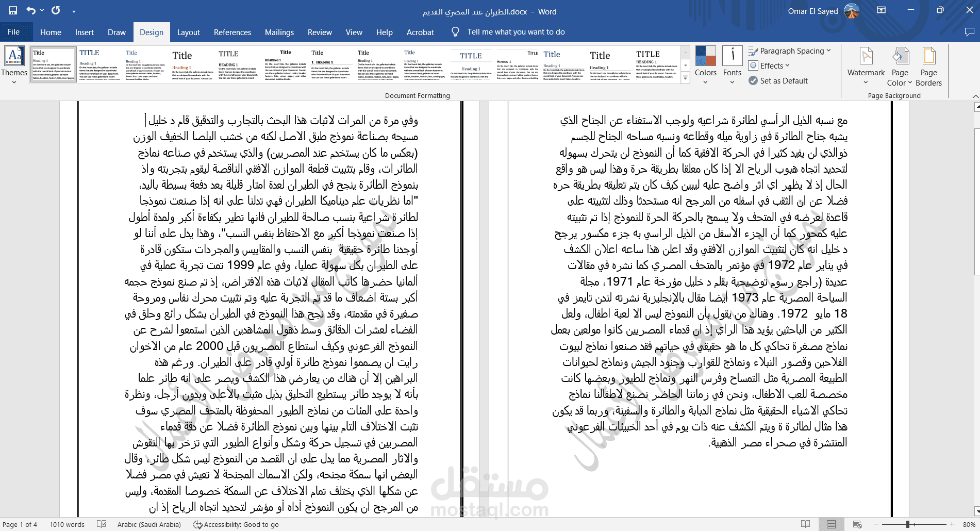The image size is (980, 531).
Task: Open the comments pane icon
Action: (969, 32)
